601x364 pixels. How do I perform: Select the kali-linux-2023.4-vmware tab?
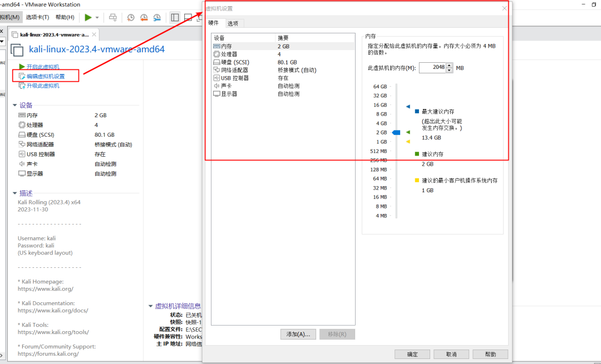click(53, 34)
